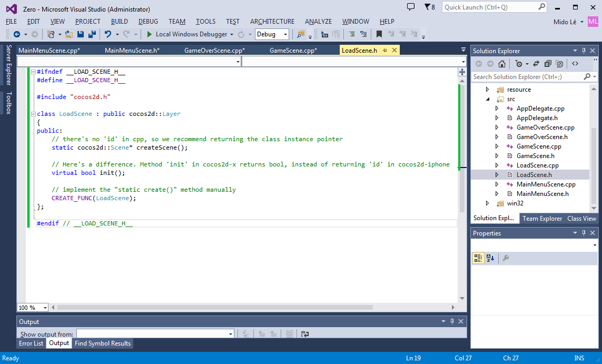Image resolution: width=602 pixels, height=364 pixels.
Task: Switch to the GameScene.cpp* tab
Action: coord(293,50)
